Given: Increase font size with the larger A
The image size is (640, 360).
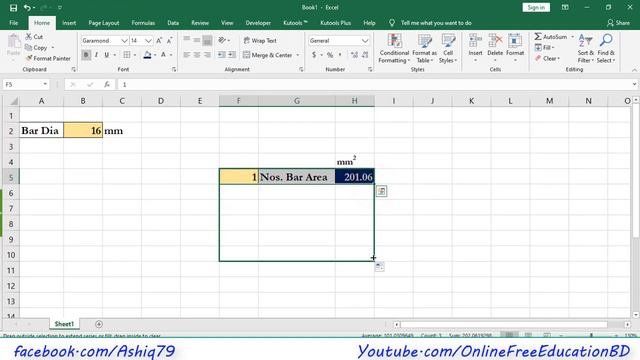Looking at the screenshot, I should (159, 40).
